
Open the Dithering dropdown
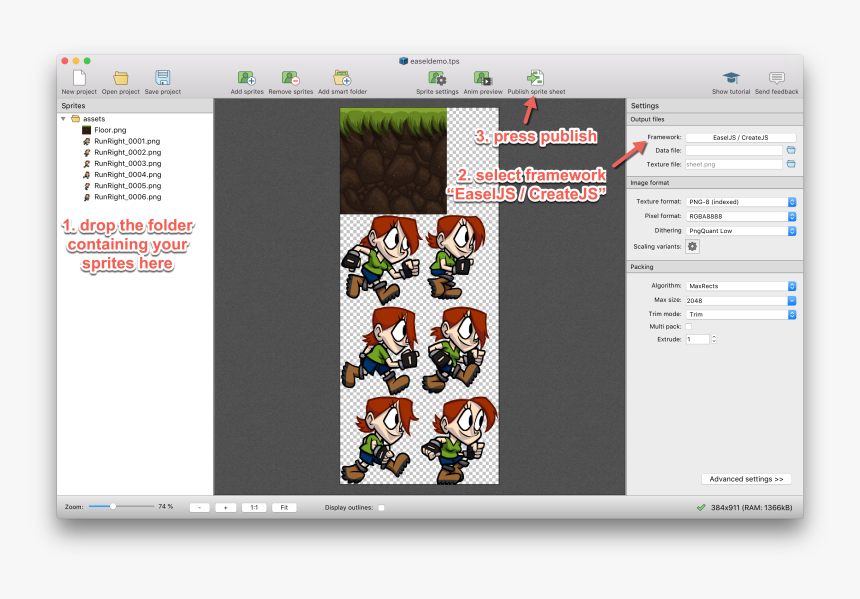[x=740, y=231]
